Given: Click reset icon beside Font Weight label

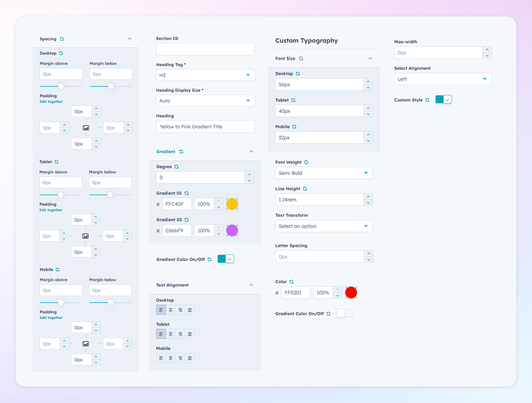Looking at the screenshot, I should tap(306, 162).
